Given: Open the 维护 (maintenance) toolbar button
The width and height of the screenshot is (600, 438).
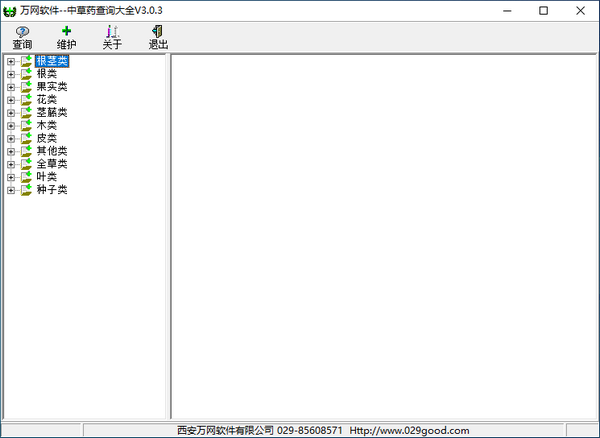Looking at the screenshot, I should pyautogui.click(x=67, y=38).
